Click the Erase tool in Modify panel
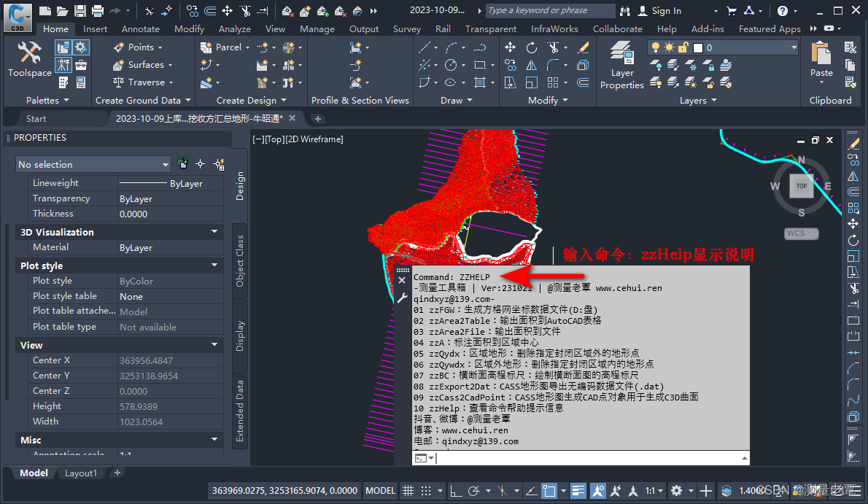This screenshot has width=868, height=504. (x=582, y=47)
